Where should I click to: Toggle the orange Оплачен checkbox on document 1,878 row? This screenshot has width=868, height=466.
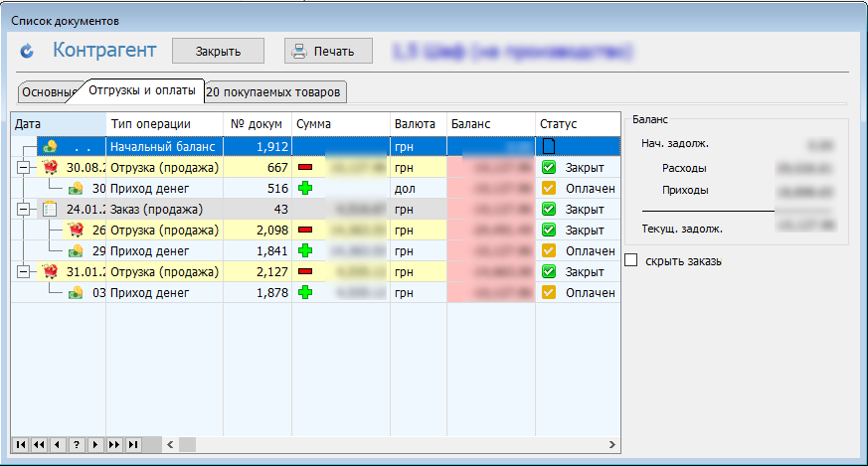tap(548, 292)
